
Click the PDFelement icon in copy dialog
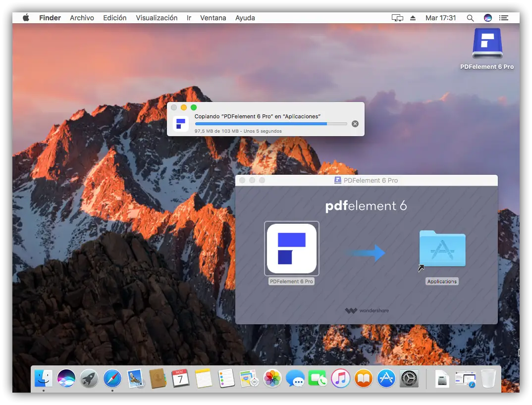tap(181, 123)
